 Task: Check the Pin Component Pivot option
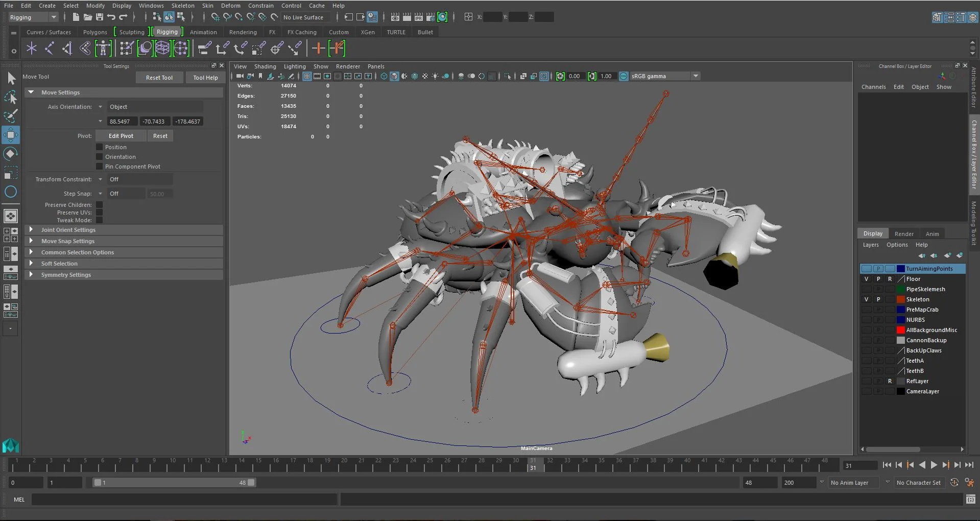pos(100,167)
